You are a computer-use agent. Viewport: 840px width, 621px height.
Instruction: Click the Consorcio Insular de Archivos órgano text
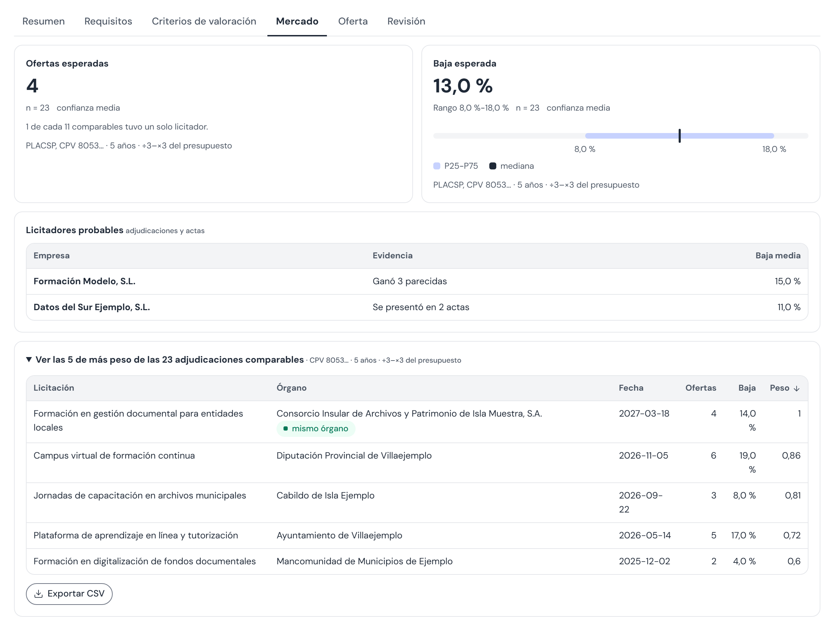tap(409, 414)
